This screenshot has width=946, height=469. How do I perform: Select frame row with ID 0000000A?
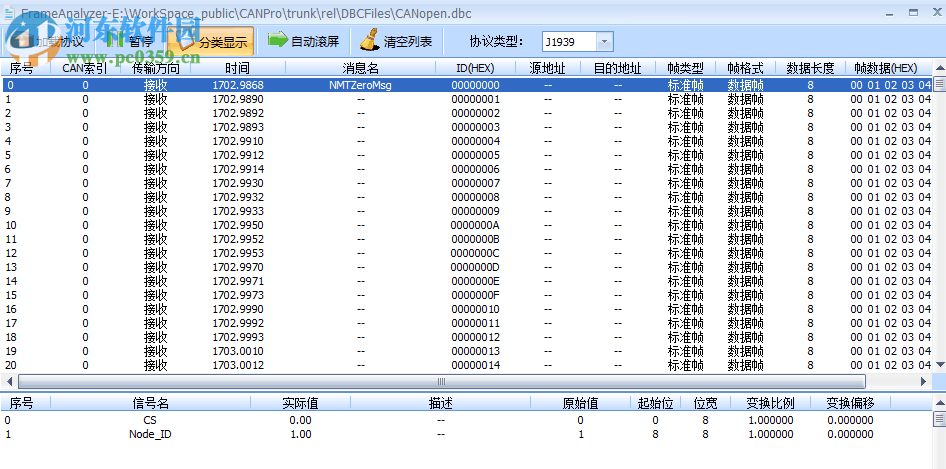click(467, 225)
